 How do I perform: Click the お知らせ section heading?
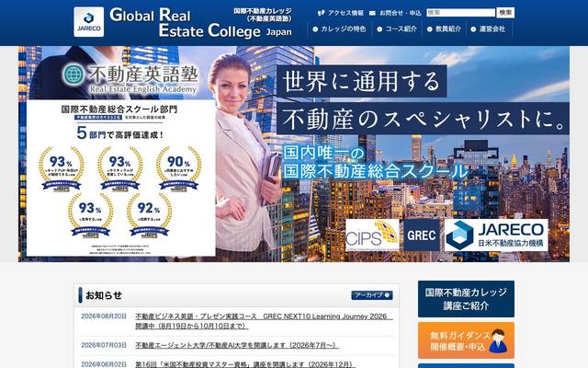coord(104,295)
